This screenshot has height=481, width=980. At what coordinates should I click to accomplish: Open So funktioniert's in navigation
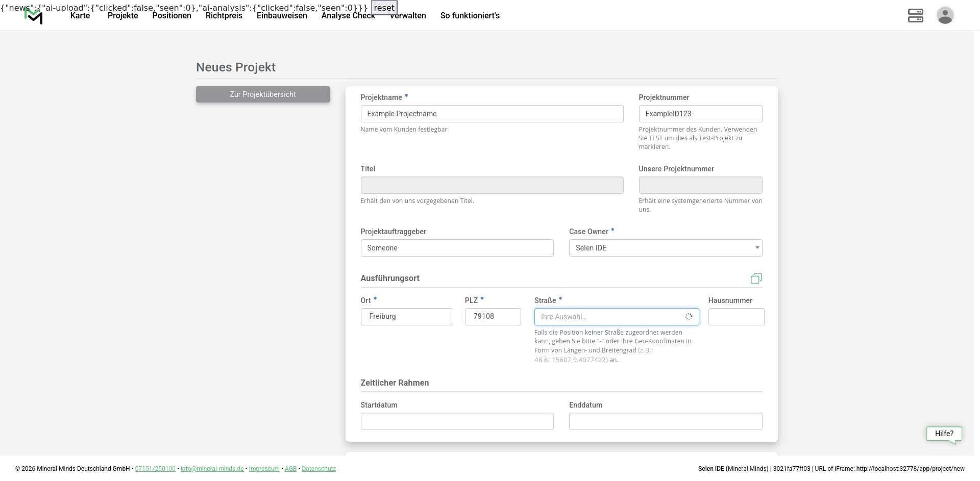click(x=470, y=16)
